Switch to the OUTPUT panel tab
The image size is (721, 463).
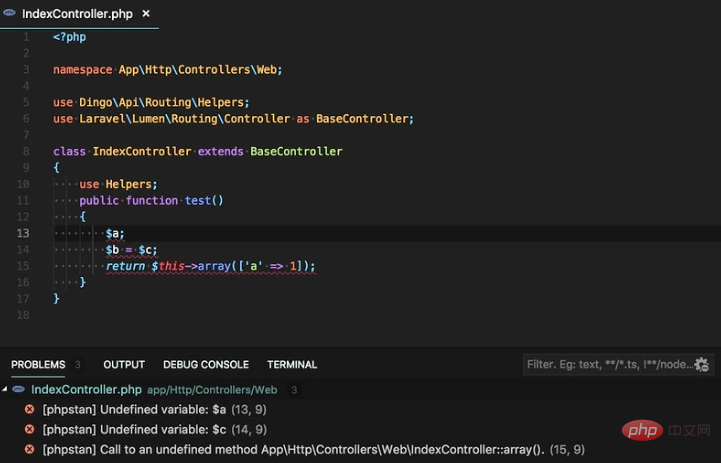pos(124,365)
